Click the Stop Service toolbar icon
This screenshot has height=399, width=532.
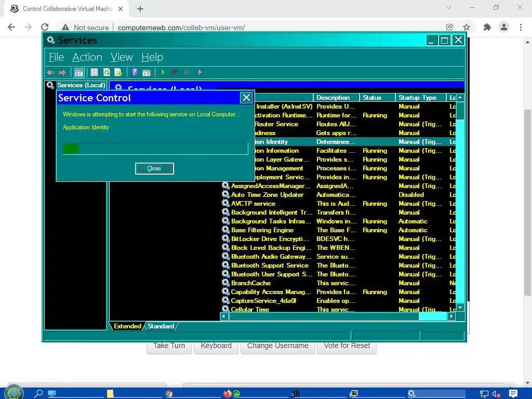coord(175,72)
